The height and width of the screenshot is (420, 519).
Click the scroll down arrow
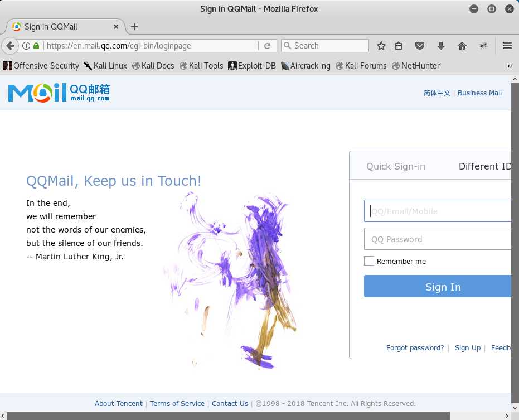(x=515, y=408)
